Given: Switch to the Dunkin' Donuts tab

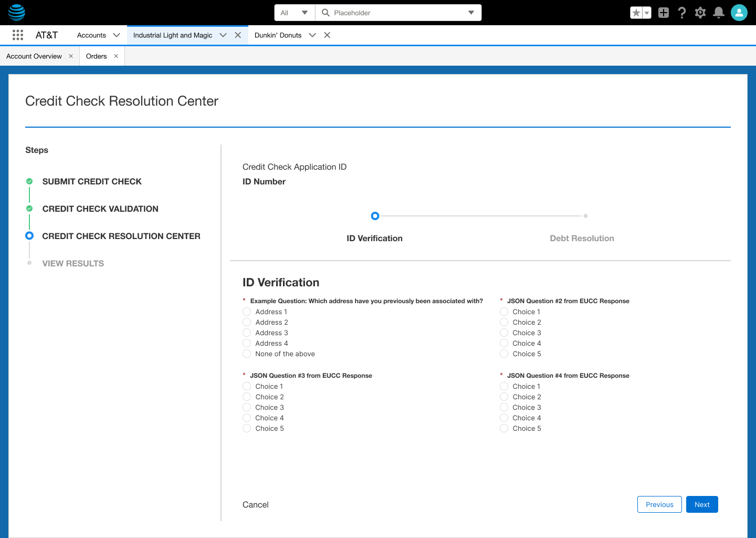Looking at the screenshot, I should click(278, 35).
